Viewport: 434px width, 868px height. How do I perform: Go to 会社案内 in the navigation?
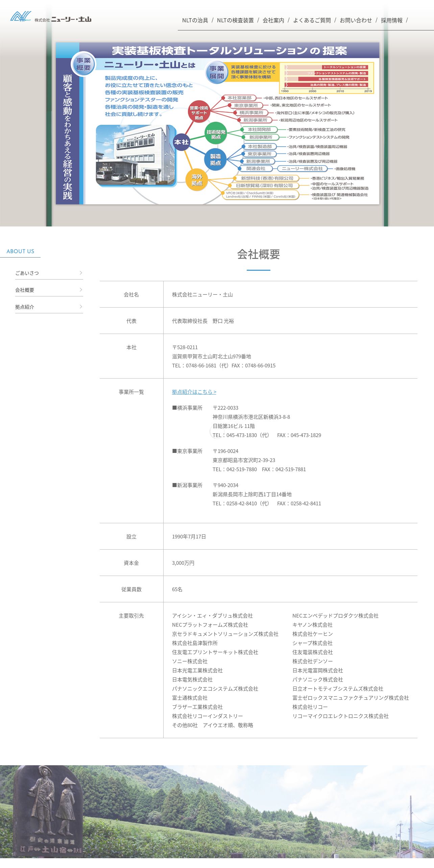tap(273, 20)
